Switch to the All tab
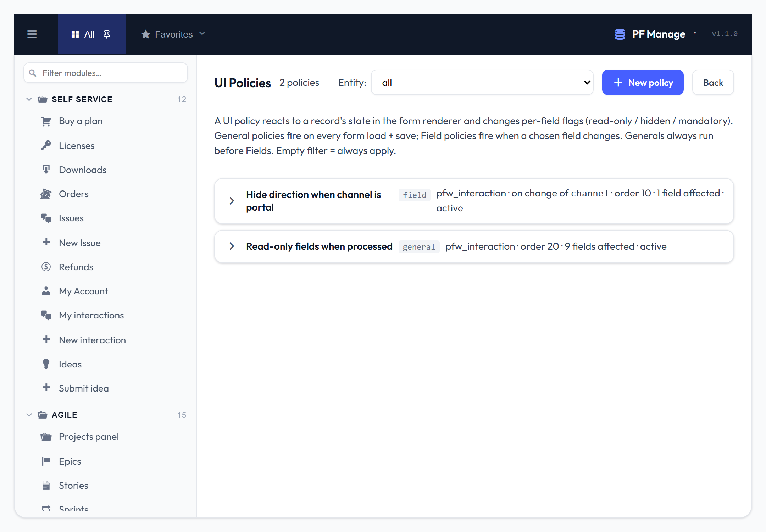 click(92, 34)
